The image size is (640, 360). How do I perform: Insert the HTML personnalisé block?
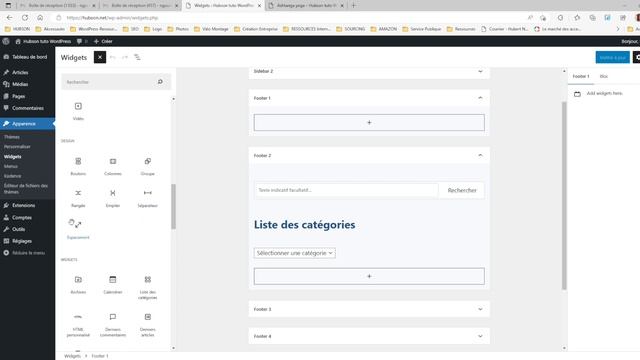coord(78,325)
